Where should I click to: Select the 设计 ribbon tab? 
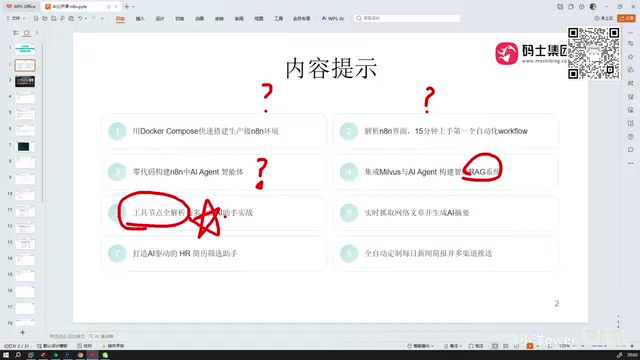click(160, 18)
